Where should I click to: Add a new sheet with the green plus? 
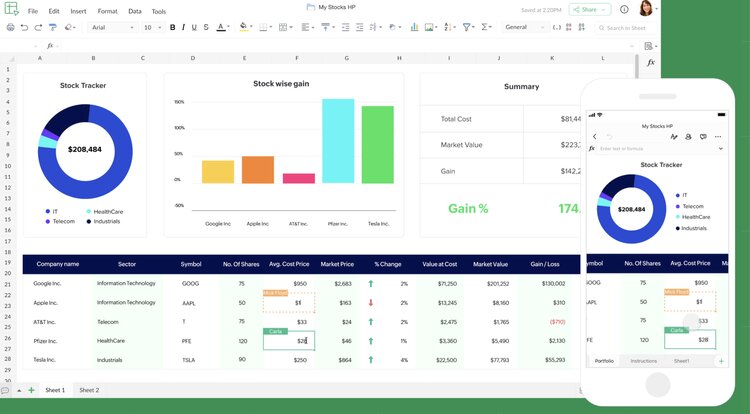point(31,390)
